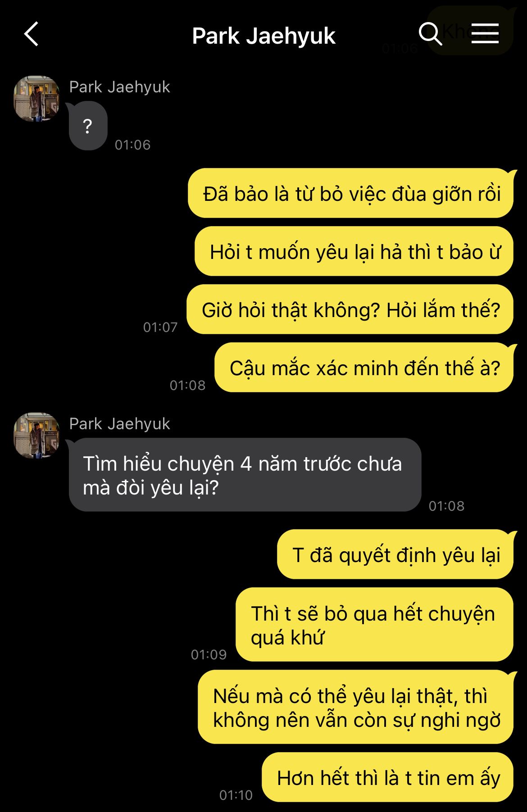Open the hamburger menu icon
Viewport: 527px width, 812px height.
tap(485, 34)
